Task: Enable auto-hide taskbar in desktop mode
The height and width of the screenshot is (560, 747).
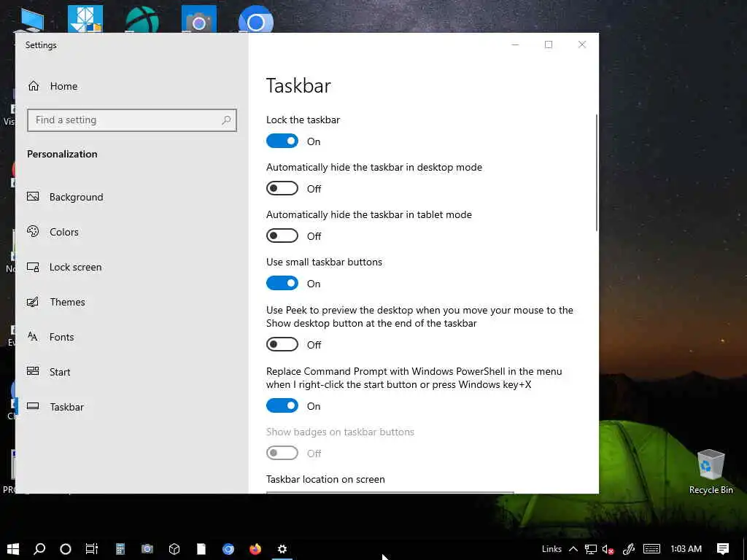Action: click(x=282, y=189)
